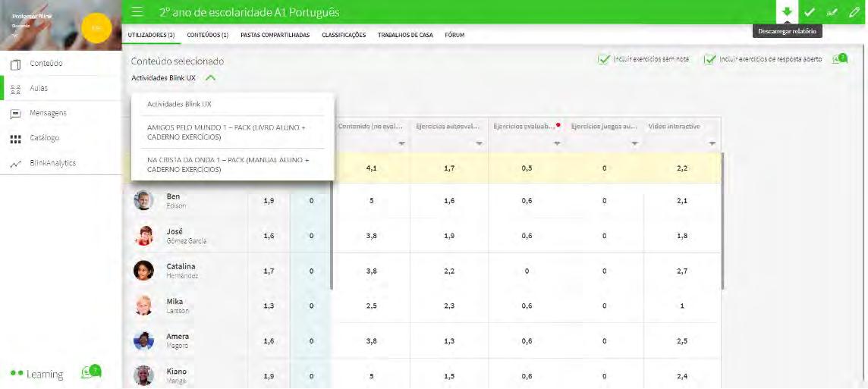Click the checkmark icon in green header

click(x=810, y=12)
